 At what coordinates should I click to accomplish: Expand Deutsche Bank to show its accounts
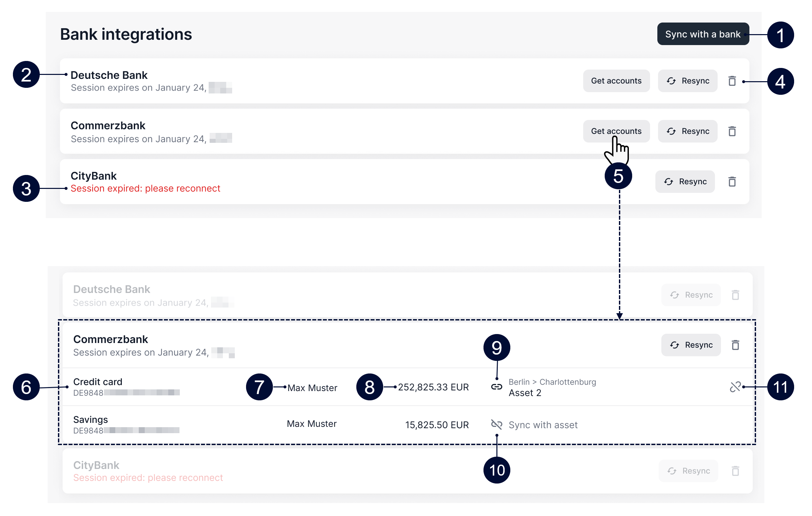click(616, 81)
